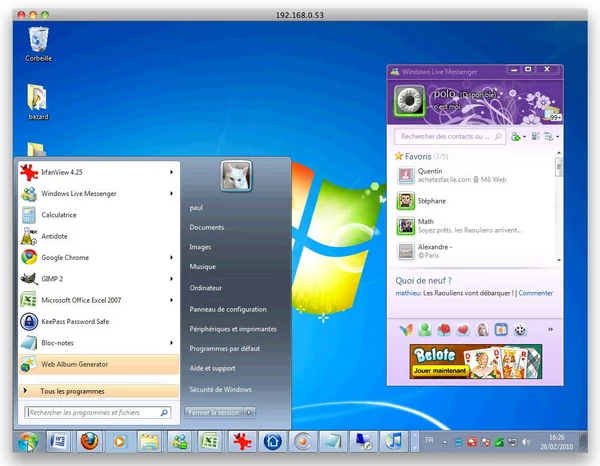Focus the Rechercher des contacts search field
The height and width of the screenshot is (466, 600).
tap(450, 136)
